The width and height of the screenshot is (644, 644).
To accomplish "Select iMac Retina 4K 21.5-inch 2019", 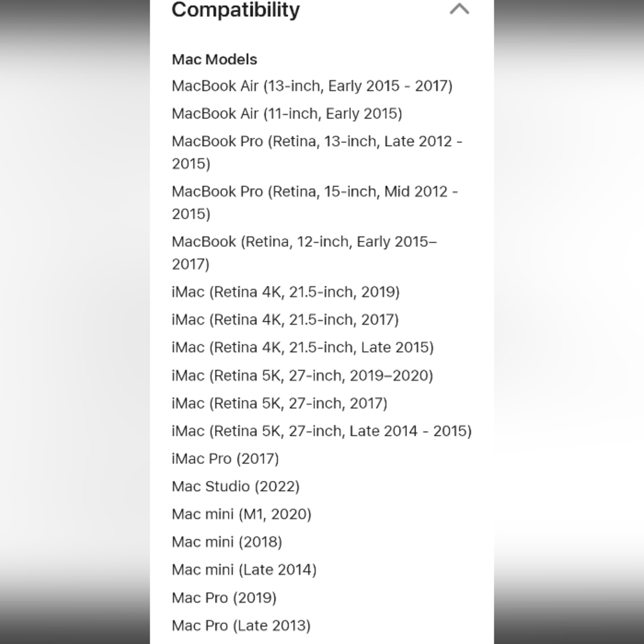I will point(286,292).
